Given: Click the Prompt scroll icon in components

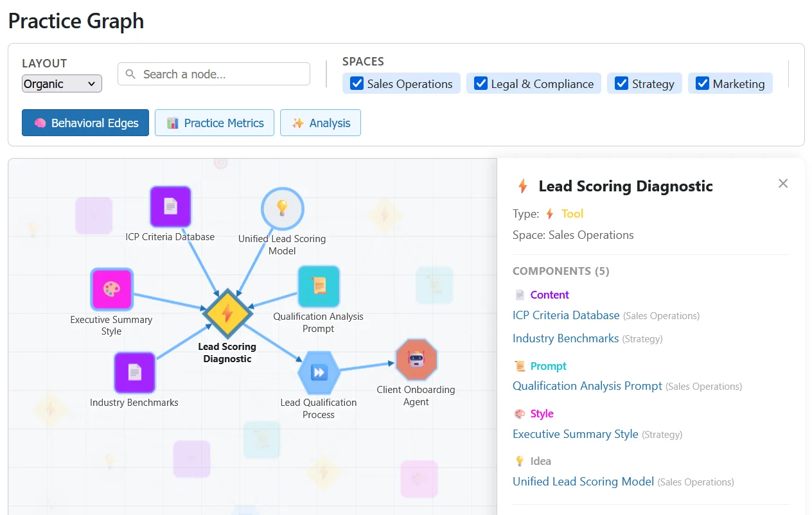Looking at the screenshot, I should pos(520,366).
